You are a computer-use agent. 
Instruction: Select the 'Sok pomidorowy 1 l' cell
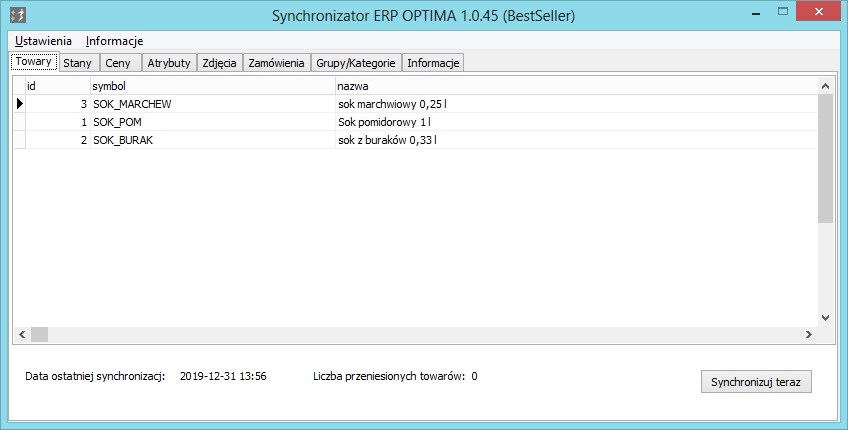pos(576,122)
